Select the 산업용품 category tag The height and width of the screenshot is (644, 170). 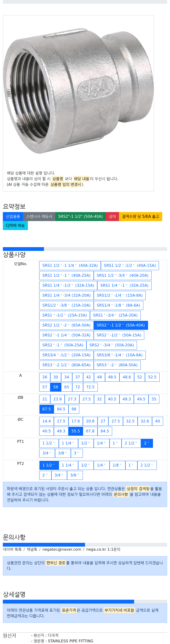[x=13, y=217]
